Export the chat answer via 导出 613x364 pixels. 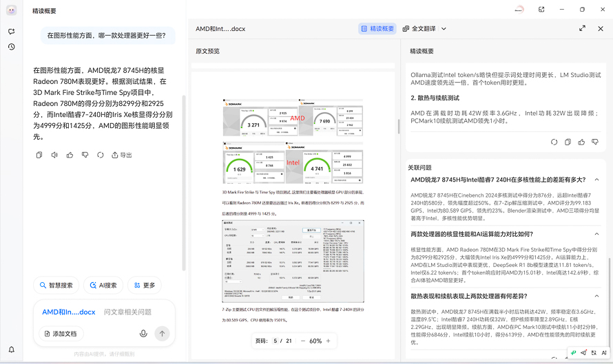pyautogui.click(x=122, y=155)
